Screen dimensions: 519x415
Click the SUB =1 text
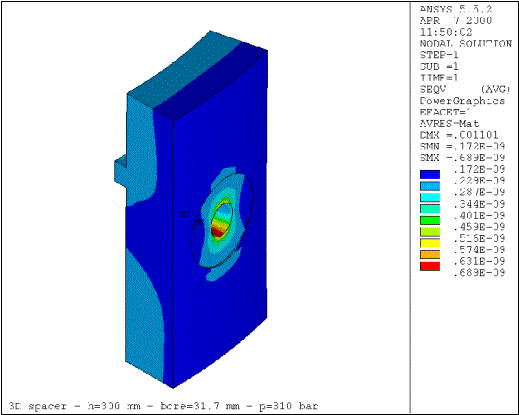[x=439, y=66]
